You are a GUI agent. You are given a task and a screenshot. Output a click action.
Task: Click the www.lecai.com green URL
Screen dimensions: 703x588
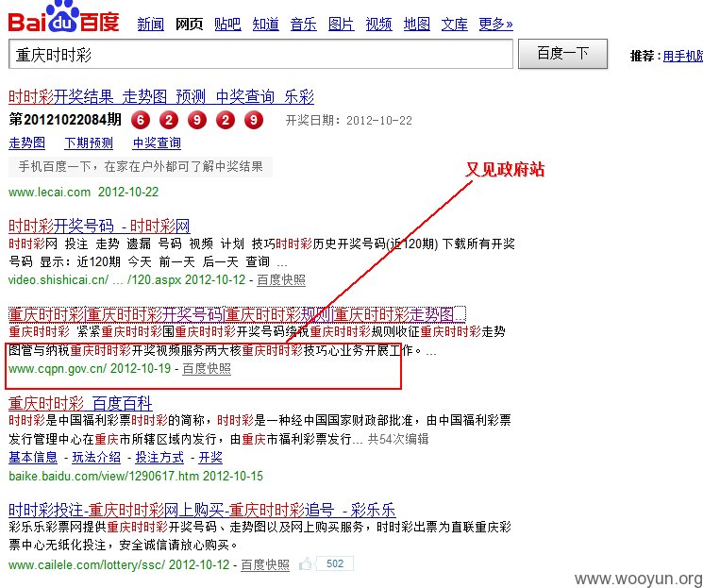[x=49, y=192]
